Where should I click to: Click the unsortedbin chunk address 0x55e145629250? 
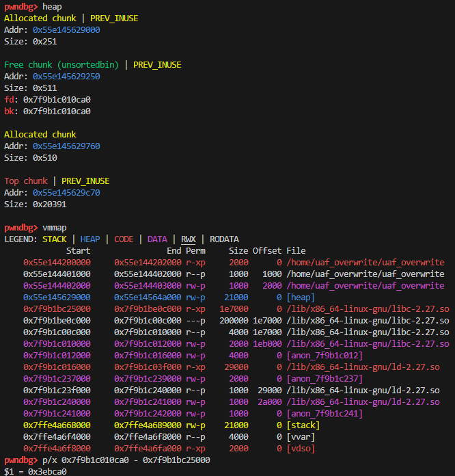66,76
